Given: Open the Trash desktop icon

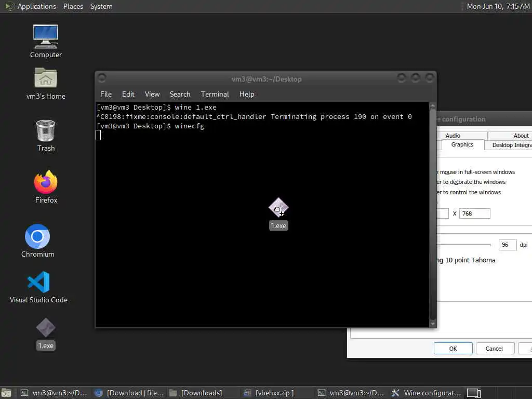Looking at the screenshot, I should (x=46, y=136).
